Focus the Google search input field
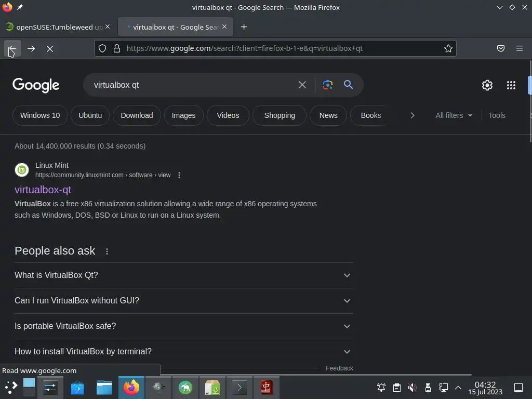This screenshot has width=532, height=399. (x=193, y=85)
